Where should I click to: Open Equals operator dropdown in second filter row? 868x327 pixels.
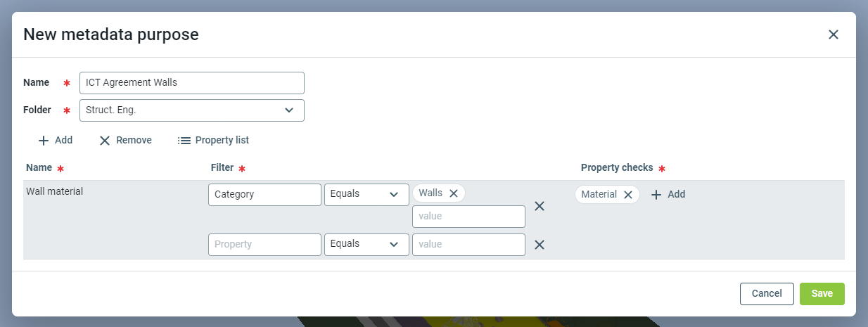[x=366, y=245]
